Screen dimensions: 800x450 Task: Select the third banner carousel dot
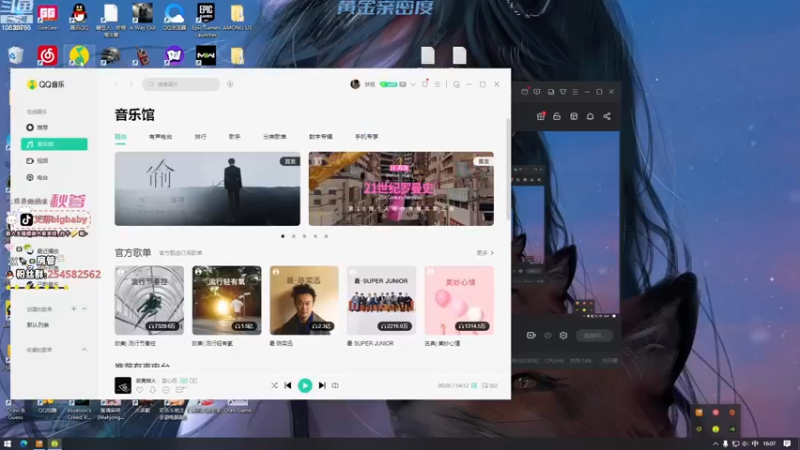click(305, 236)
